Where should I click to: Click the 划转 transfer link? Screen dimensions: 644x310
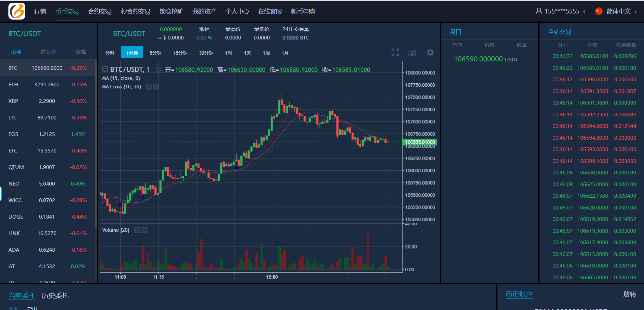[629, 294]
